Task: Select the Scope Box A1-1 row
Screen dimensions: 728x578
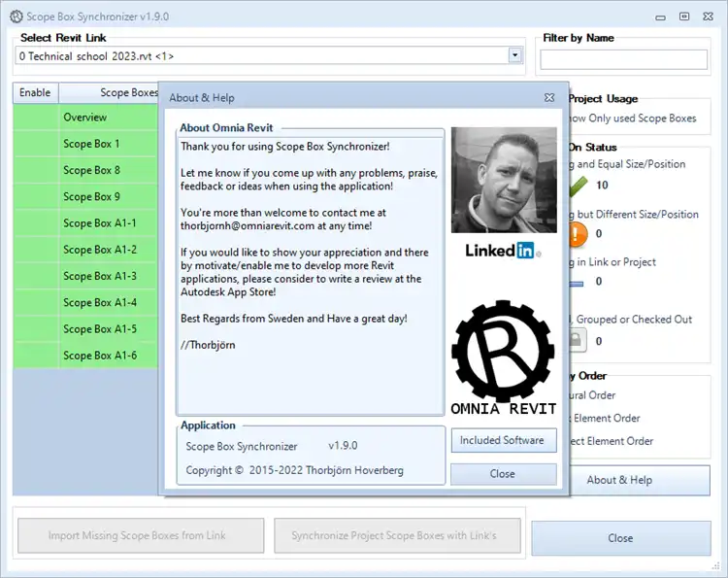Action: [x=85, y=223]
